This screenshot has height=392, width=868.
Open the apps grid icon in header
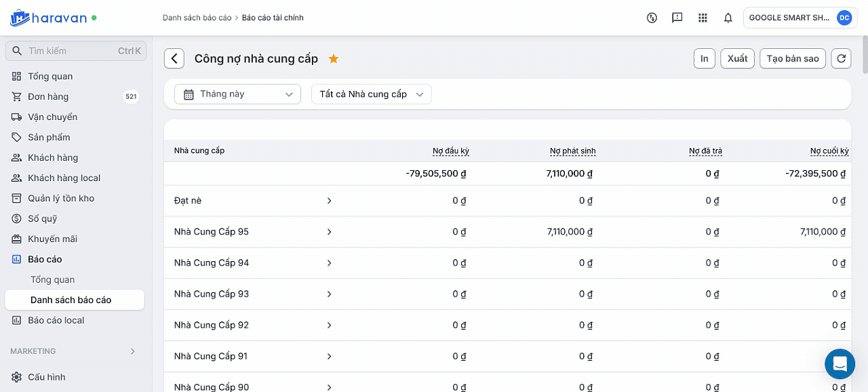coord(703,18)
